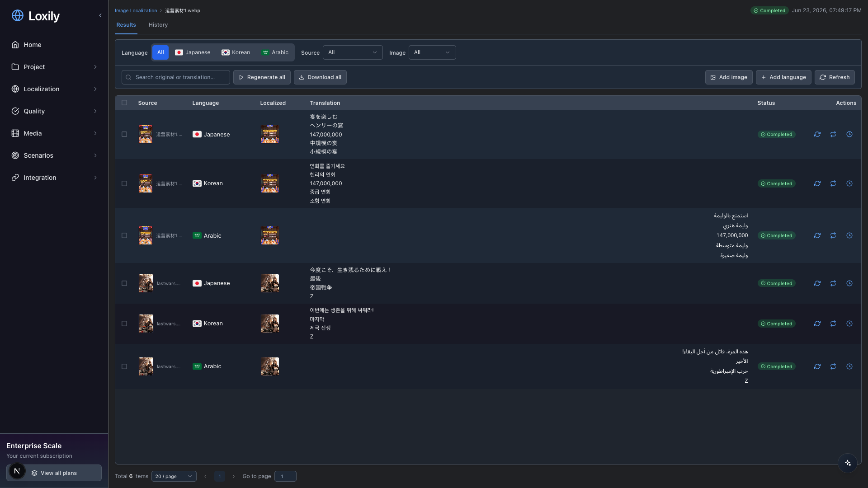Screen dimensions: 868x488
Task: Tick the checkbox for the 运营素材1 Korean row
Action: pyautogui.click(x=124, y=183)
